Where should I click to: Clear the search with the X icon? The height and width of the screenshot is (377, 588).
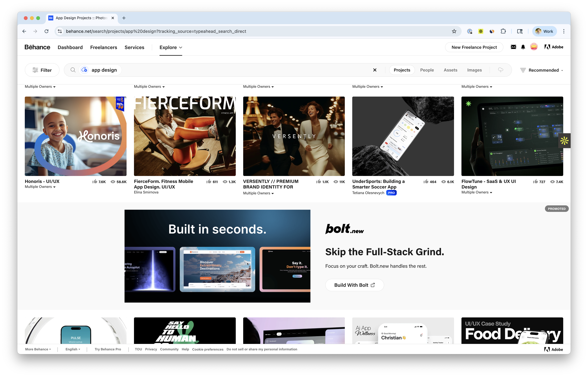pos(375,70)
